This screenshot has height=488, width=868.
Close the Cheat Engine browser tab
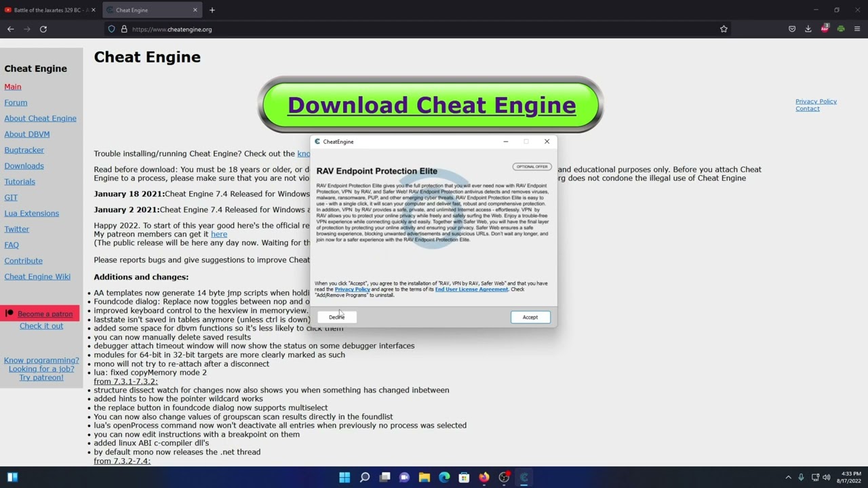pos(195,10)
